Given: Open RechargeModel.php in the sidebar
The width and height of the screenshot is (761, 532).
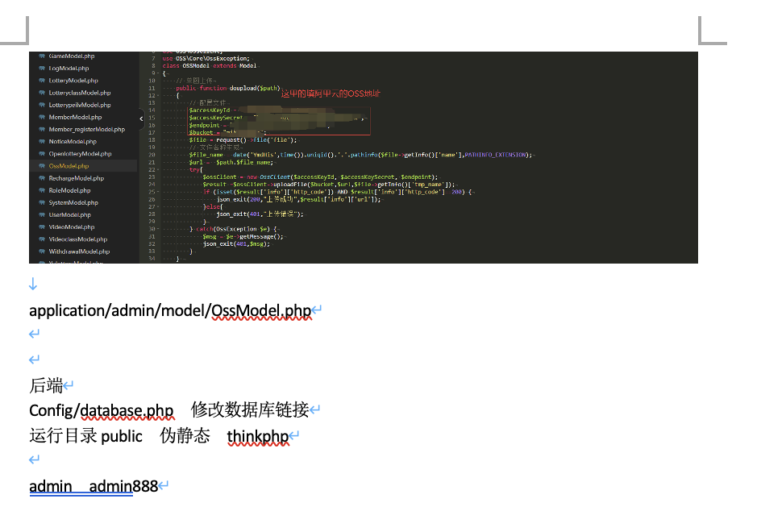Looking at the screenshot, I should pyautogui.click(x=76, y=178).
